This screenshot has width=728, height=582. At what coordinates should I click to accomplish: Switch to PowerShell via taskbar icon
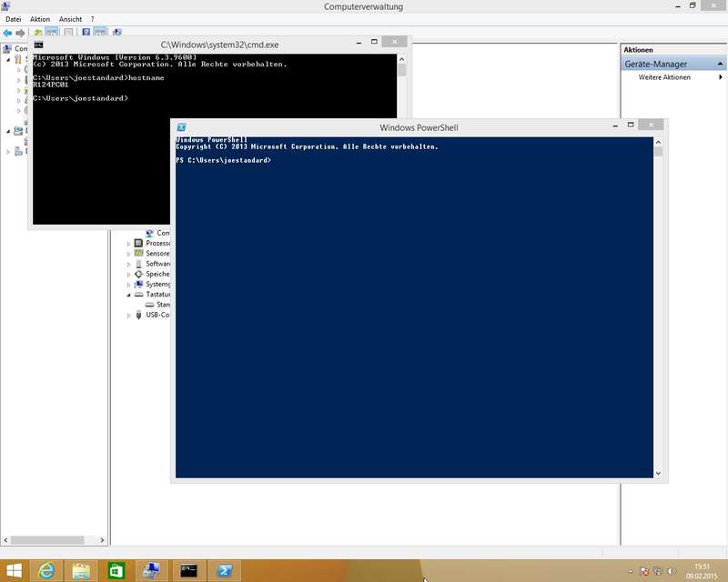tap(223, 570)
